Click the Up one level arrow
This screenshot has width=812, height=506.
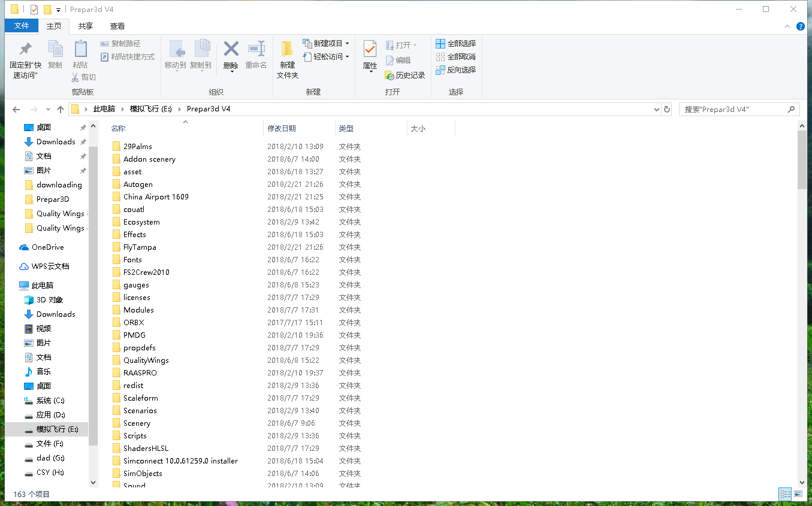pos(61,110)
